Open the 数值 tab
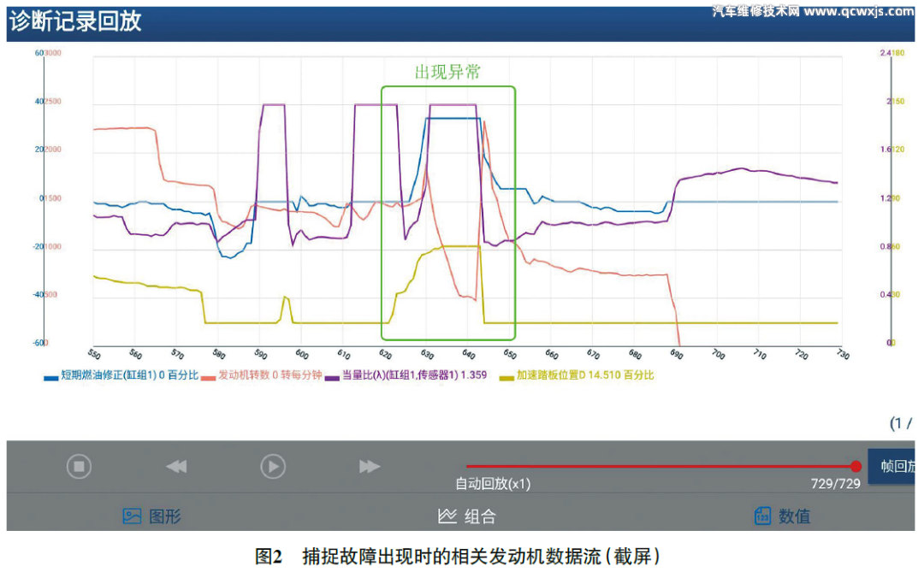Image resolution: width=924 pixels, height=572 pixels. pyautogui.click(x=794, y=516)
